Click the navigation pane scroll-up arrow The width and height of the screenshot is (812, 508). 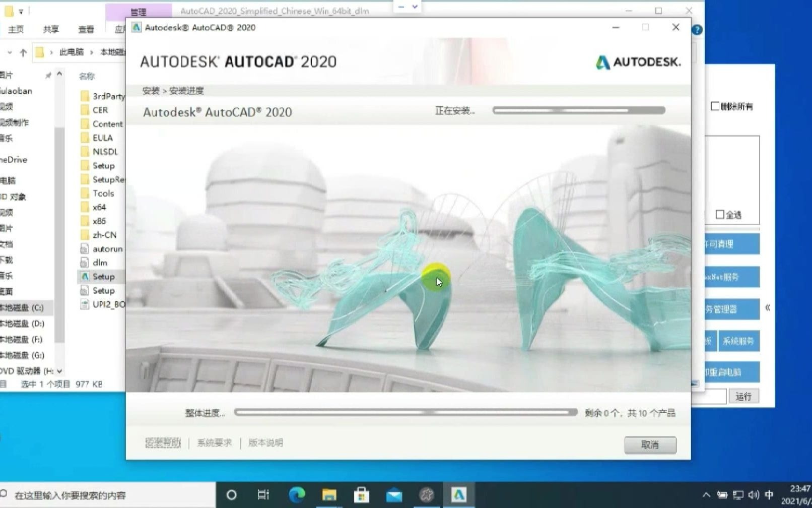click(59, 74)
